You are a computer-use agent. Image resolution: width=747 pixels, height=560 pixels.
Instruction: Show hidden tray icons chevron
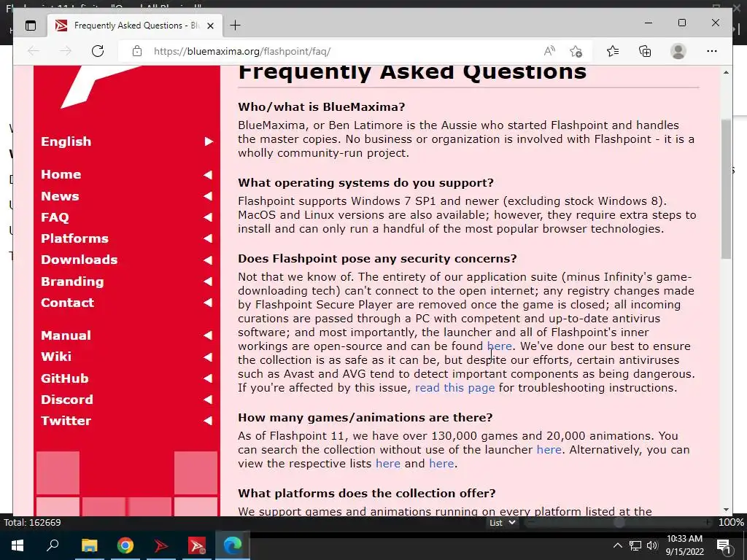click(x=617, y=545)
